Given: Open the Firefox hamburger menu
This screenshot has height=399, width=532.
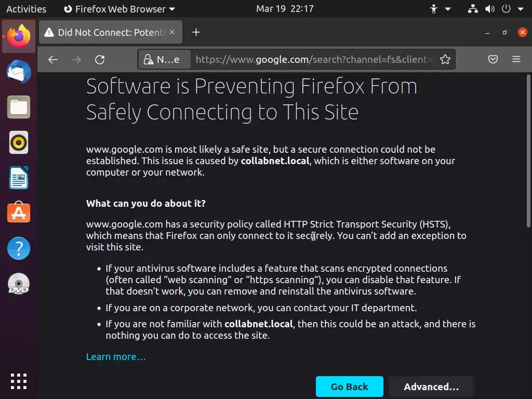Looking at the screenshot, I should (516, 60).
